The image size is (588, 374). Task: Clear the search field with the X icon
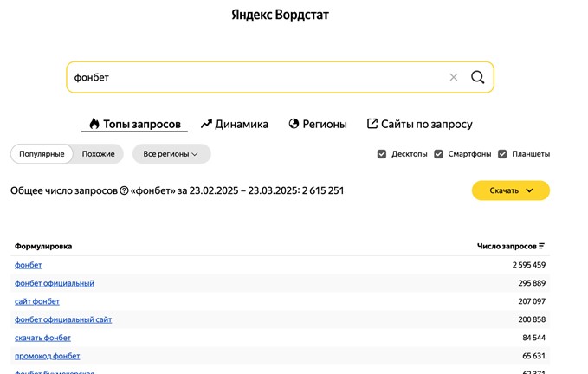454,77
